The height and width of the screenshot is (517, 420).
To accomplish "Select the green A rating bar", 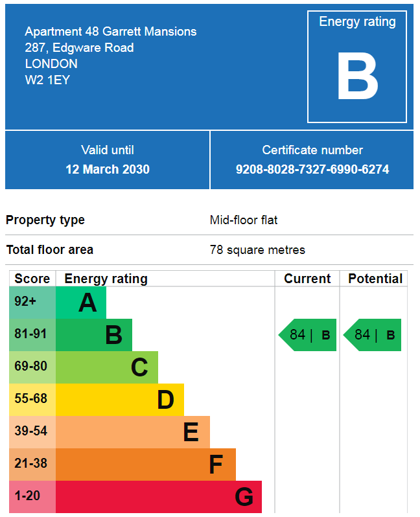I will (81, 303).
